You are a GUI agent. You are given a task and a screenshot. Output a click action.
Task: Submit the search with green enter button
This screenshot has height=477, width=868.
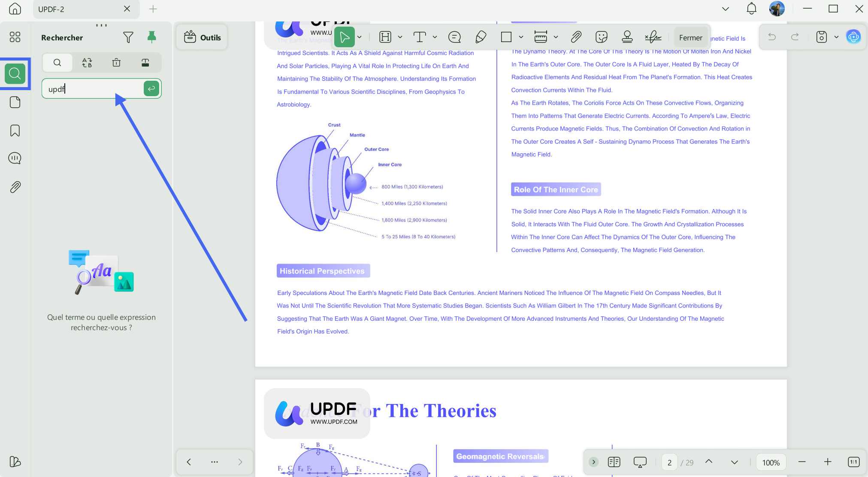pyautogui.click(x=151, y=88)
